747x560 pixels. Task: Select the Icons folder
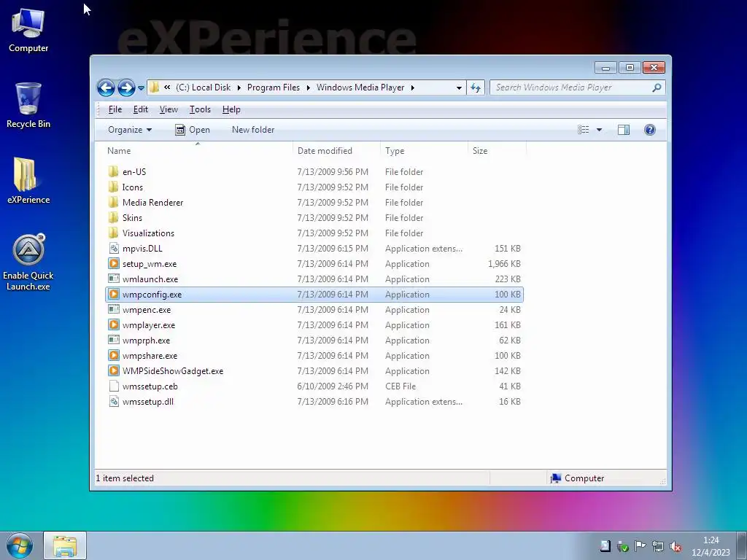(133, 187)
